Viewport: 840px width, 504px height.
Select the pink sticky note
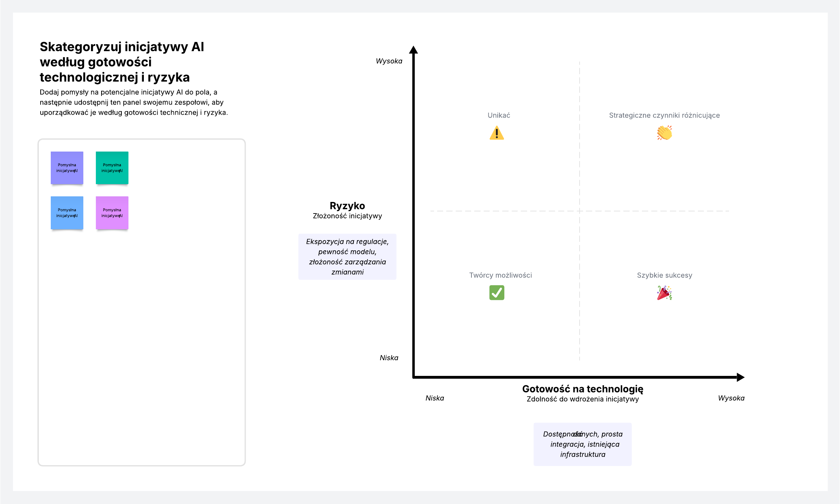[x=112, y=213]
